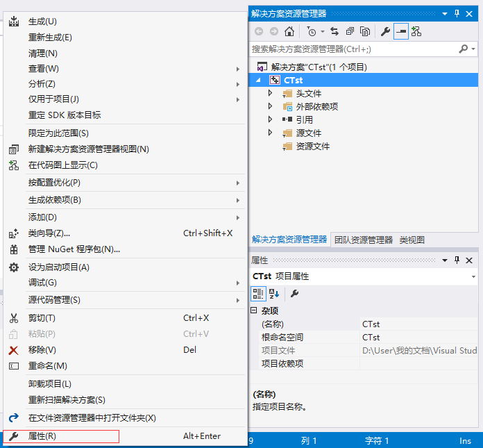Click the (名称) property value CTst
The height and width of the screenshot is (448, 483).
tap(419, 324)
